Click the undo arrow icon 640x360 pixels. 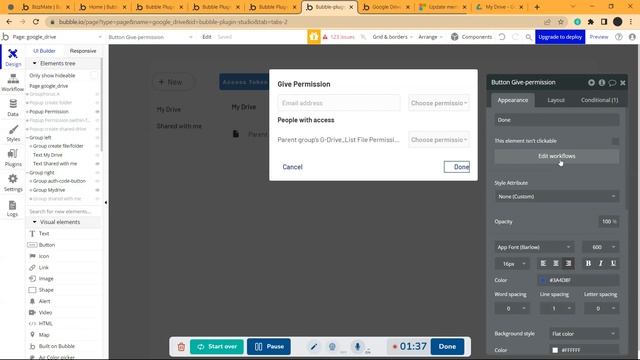pos(502,37)
